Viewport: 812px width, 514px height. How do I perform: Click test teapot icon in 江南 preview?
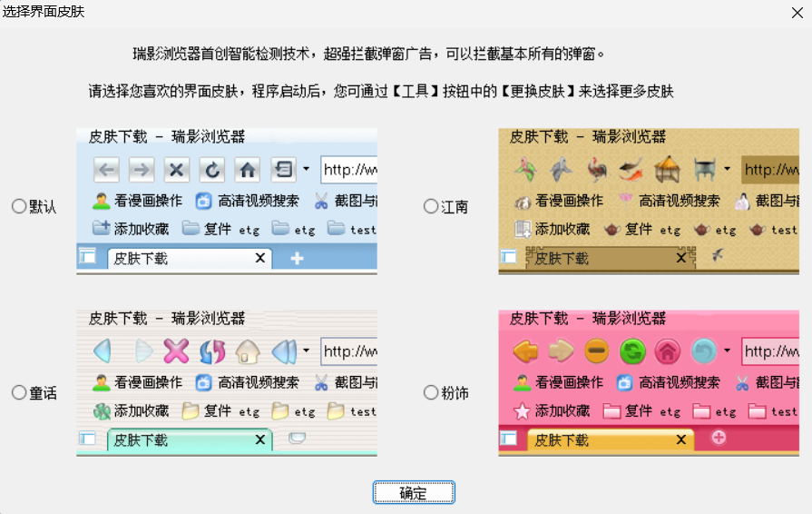[x=757, y=229]
